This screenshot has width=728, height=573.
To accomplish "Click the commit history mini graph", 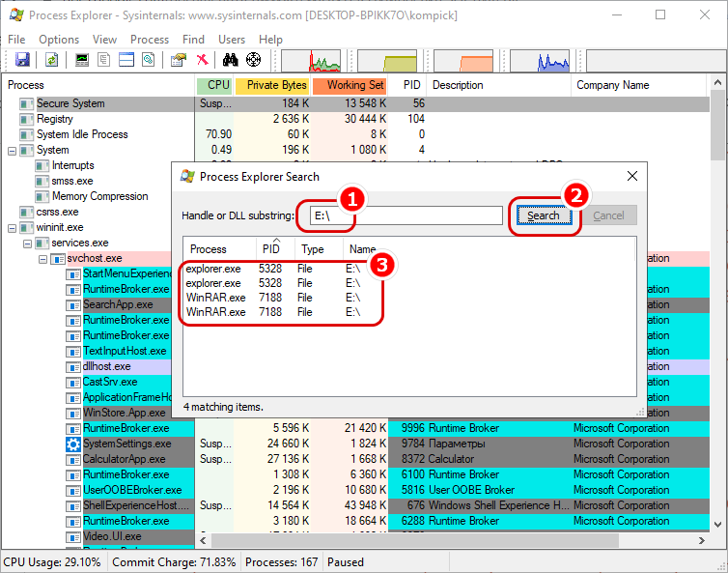I will 387,61.
